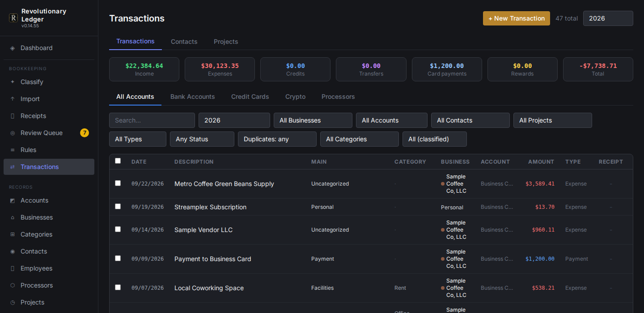Select the Sample Vendor LLC row checkbox
The height and width of the screenshot is (313, 644).
tap(118, 229)
